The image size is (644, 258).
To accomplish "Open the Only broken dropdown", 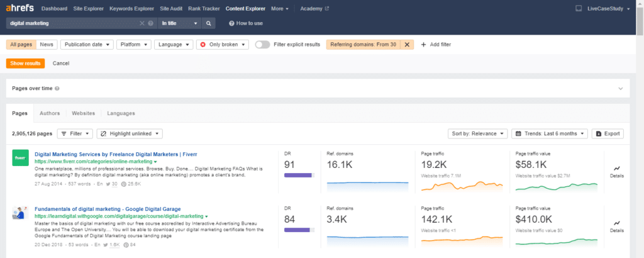I will pyautogui.click(x=223, y=45).
